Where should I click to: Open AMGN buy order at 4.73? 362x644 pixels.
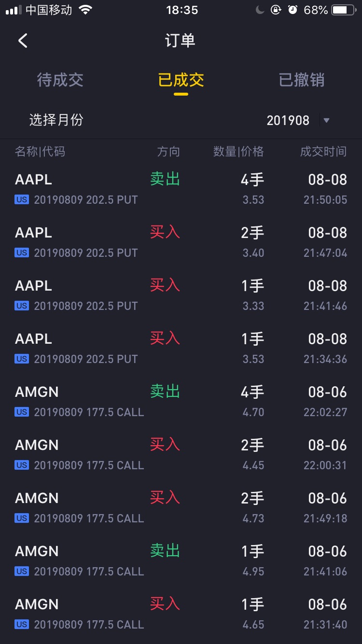point(181,507)
